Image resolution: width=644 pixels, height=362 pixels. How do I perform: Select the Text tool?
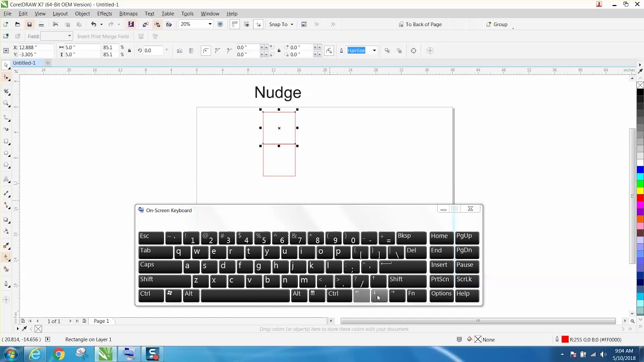[6, 179]
